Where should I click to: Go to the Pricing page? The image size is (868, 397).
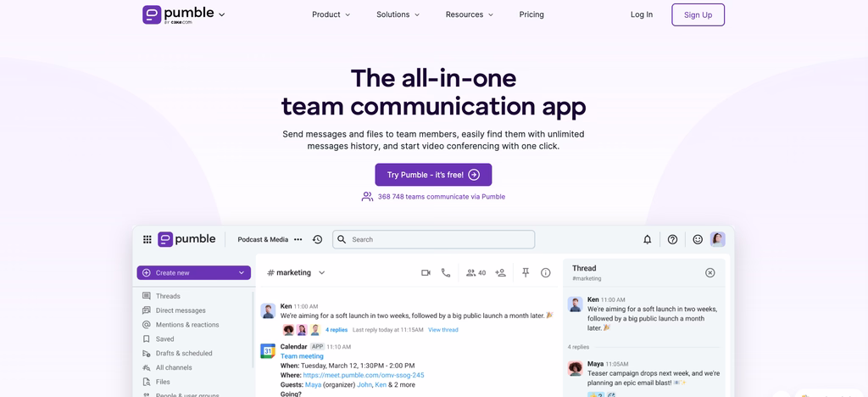(x=531, y=15)
